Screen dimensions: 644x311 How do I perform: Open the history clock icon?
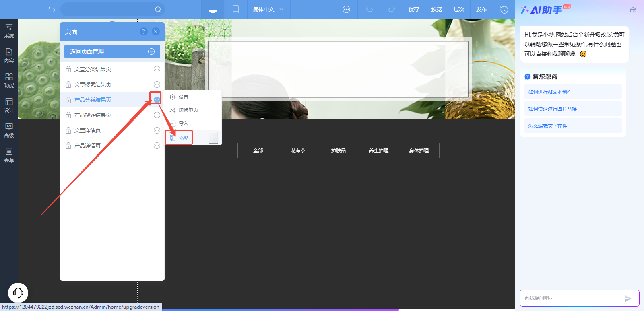pos(504,9)
